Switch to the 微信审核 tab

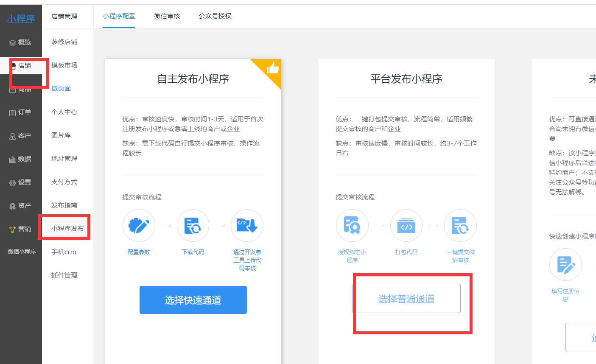167,17
